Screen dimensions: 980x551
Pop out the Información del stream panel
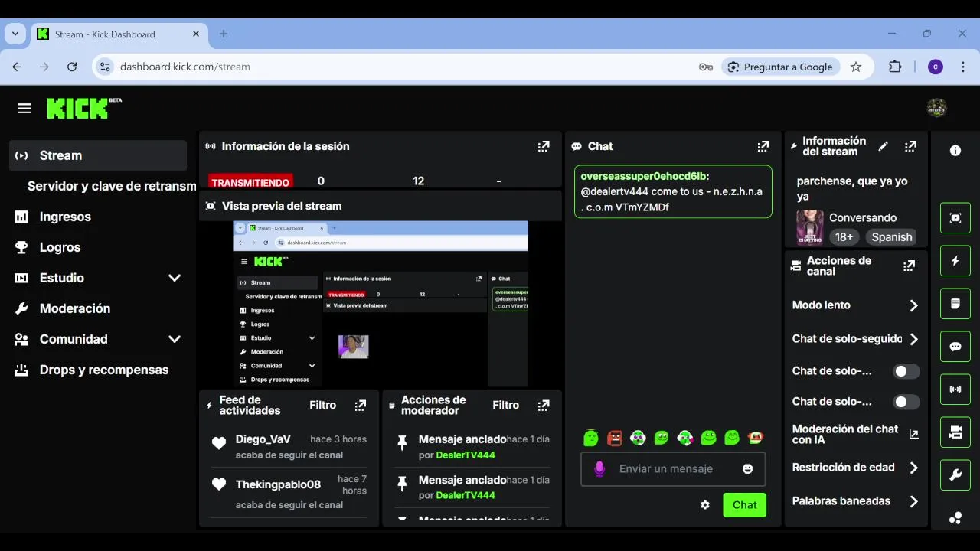tap(910, 146)
